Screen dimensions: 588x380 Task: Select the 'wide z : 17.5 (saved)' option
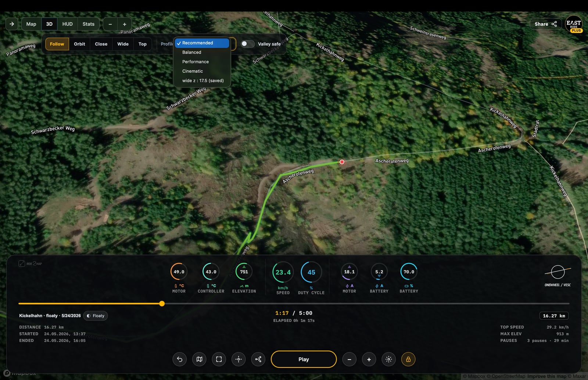point(202,80)
